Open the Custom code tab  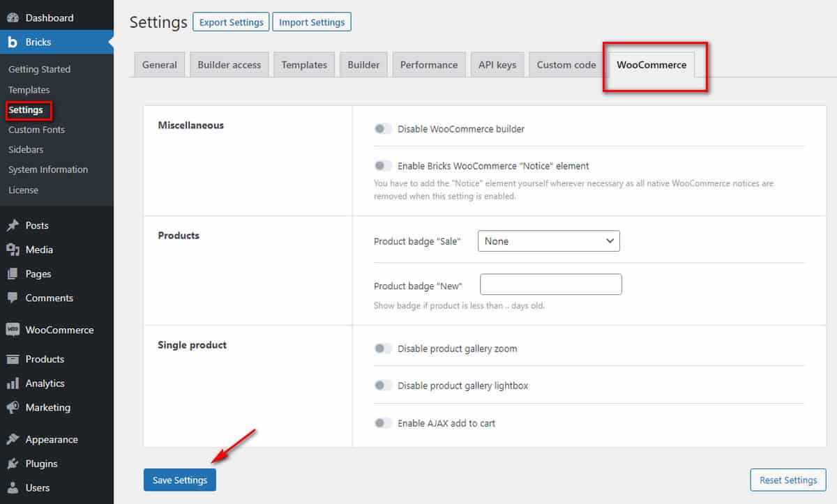tap(566, 65)
